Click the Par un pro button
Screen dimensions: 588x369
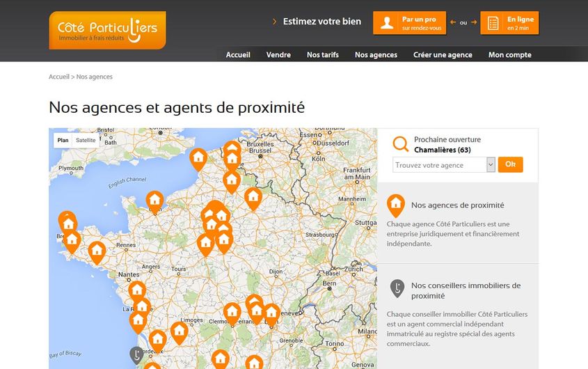pyautogui.click(x=409, y=23)
